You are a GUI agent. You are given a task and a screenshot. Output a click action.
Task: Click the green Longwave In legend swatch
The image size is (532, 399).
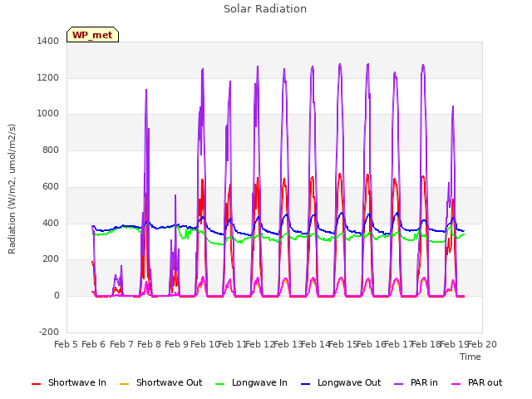(219, 384)
